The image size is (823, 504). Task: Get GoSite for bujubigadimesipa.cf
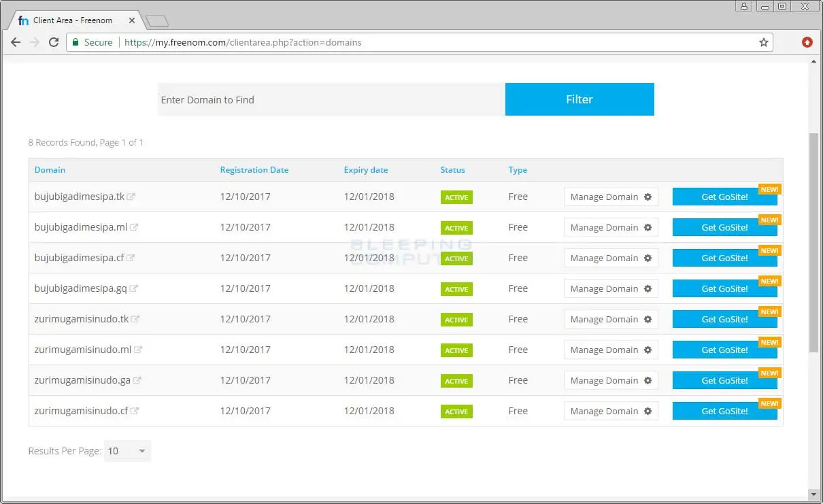(x=724, y=258)
